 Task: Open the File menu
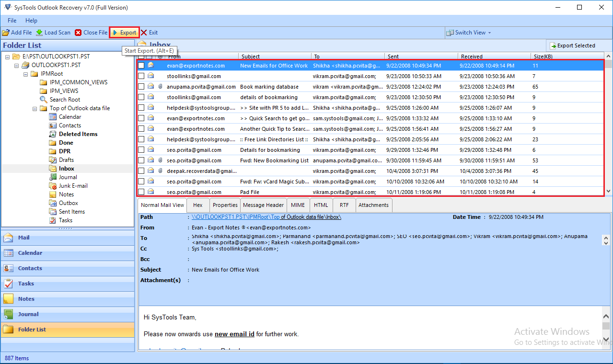point(12,21)
